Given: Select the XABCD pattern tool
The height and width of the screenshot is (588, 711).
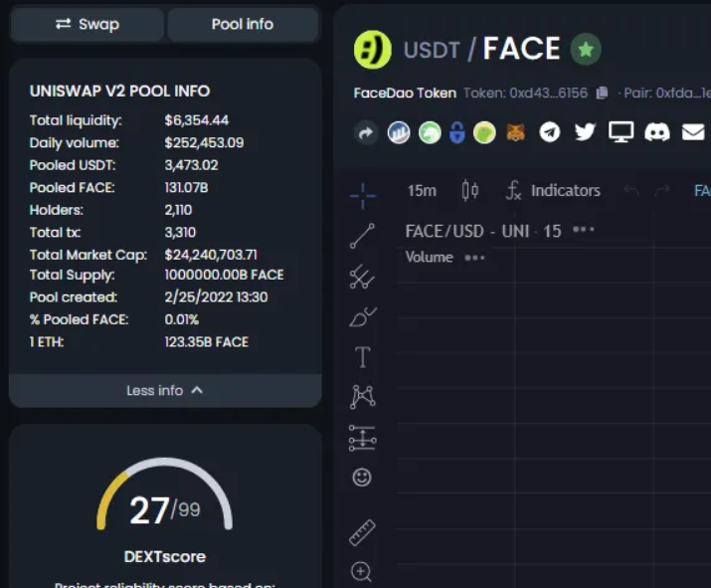Looking at the screenshot, I should pyautogui.click(x=362, y=397).
